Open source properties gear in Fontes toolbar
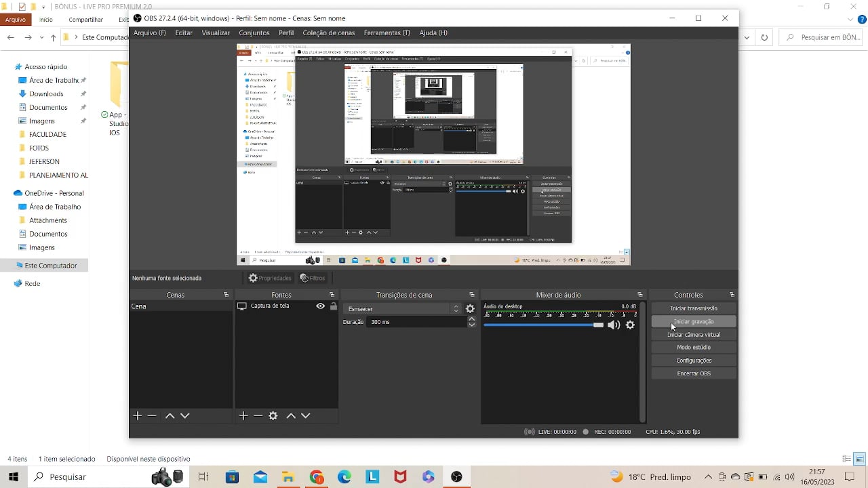The image size is (868, 488). pyautogui.click(x=273, y=415)
